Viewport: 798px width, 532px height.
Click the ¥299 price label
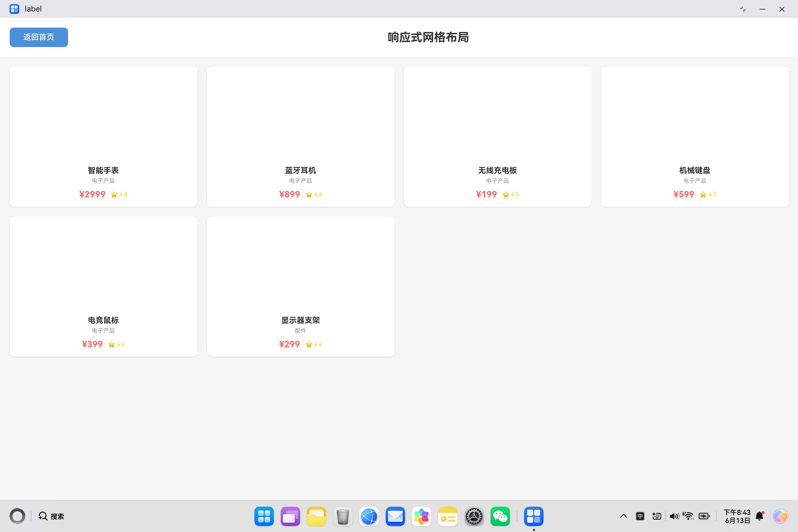[290, 344]
